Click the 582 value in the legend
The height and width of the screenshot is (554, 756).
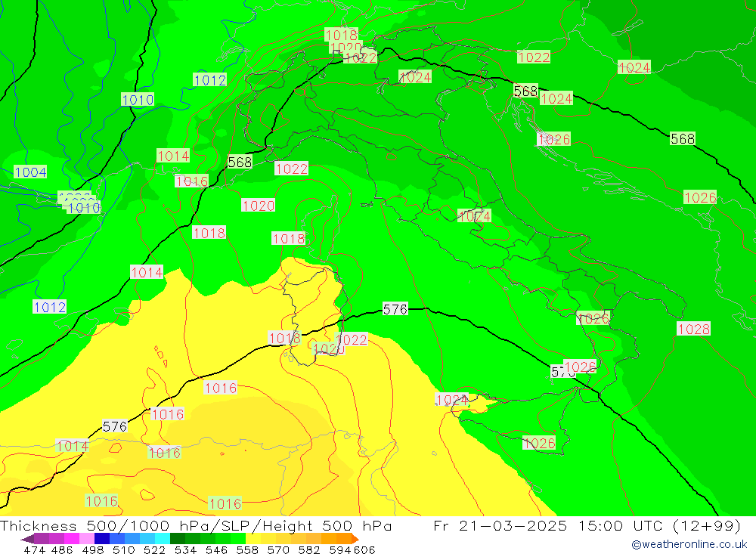(x=309, y=549)
